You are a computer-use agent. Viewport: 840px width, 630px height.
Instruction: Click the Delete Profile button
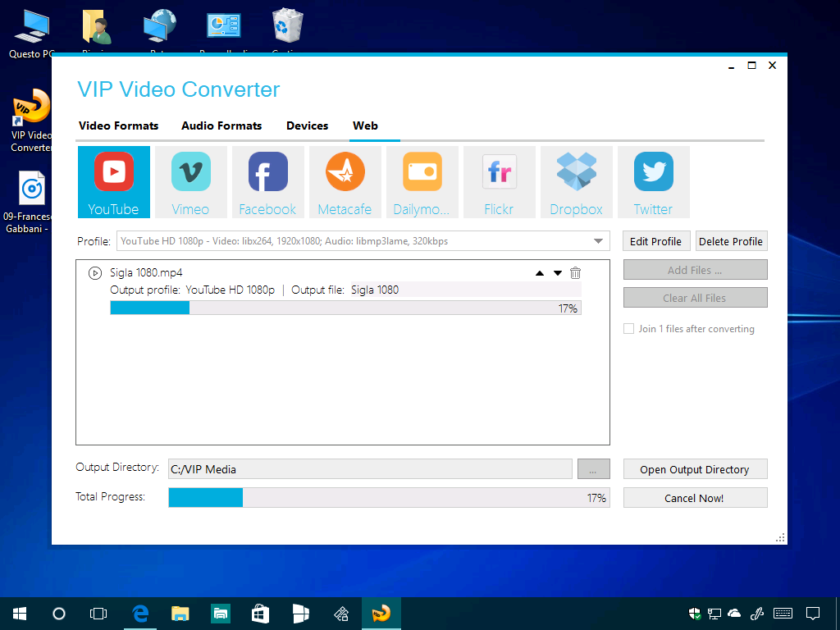click(731, 241)
